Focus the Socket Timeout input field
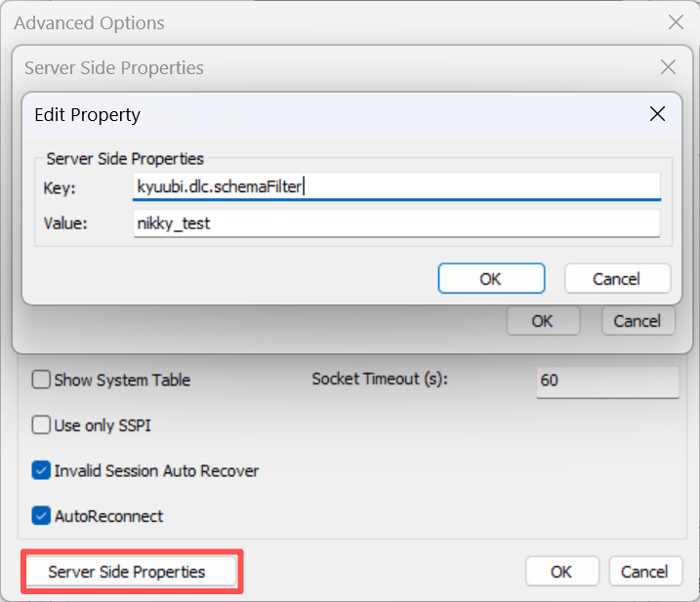Image resolution: width=700 pixels, height=602 pixels. [606, 381]
